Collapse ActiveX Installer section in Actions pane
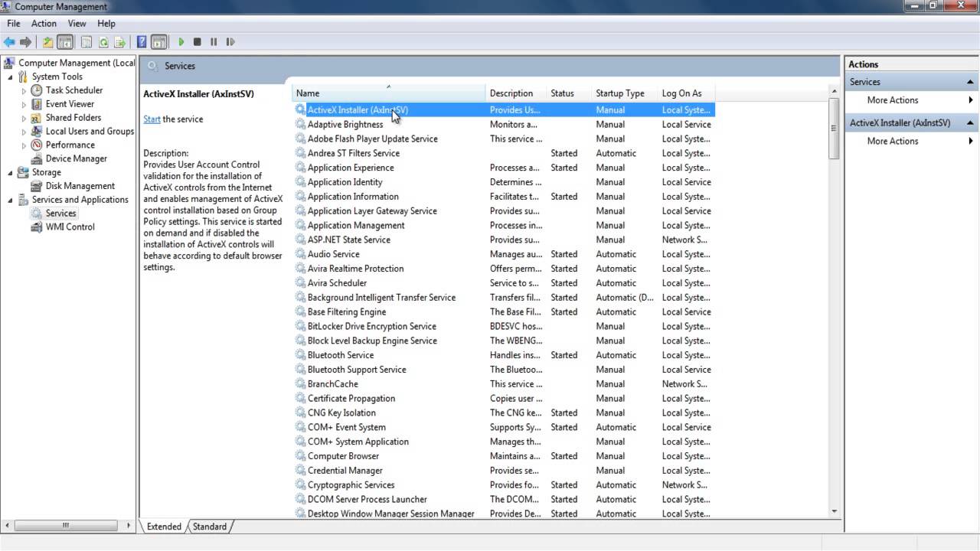 click(x=970, y=122)
